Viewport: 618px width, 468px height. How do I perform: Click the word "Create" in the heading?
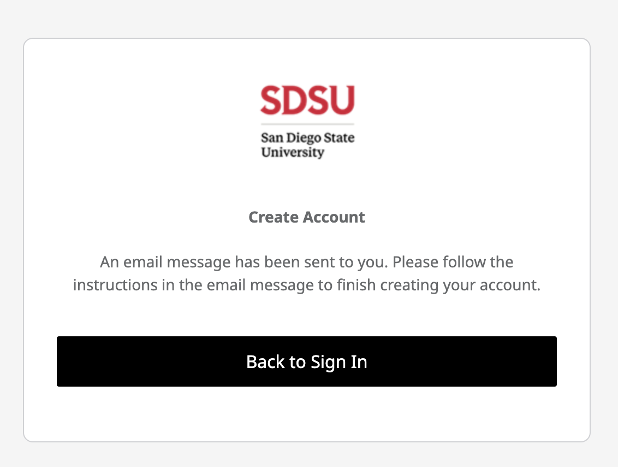272,217
